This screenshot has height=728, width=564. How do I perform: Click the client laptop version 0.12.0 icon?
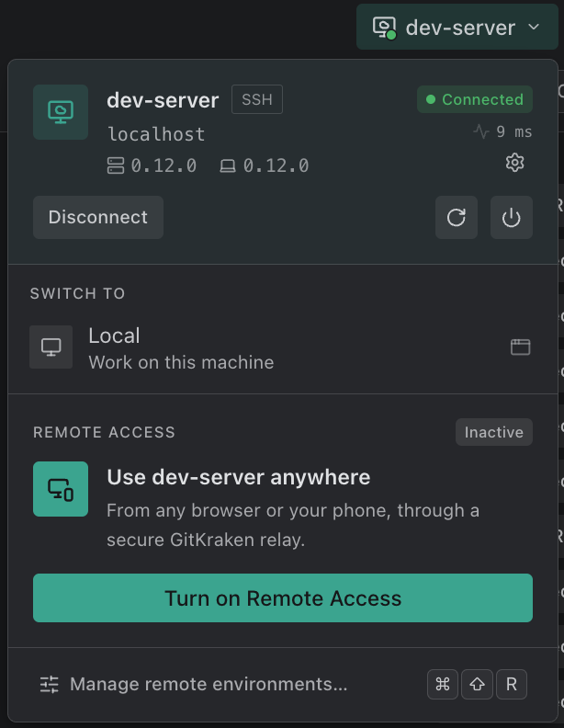coord(227,165)
